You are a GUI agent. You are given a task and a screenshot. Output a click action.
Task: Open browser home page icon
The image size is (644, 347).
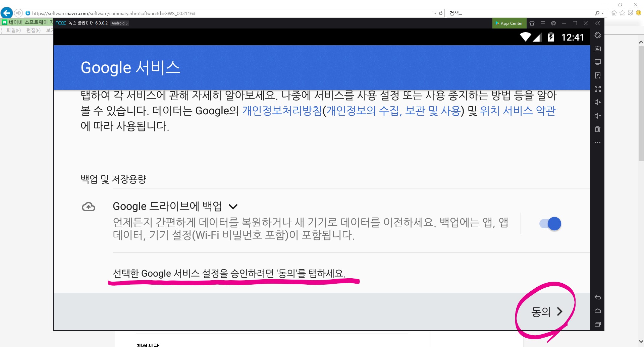pyautogui.click(x=614, y=13)
